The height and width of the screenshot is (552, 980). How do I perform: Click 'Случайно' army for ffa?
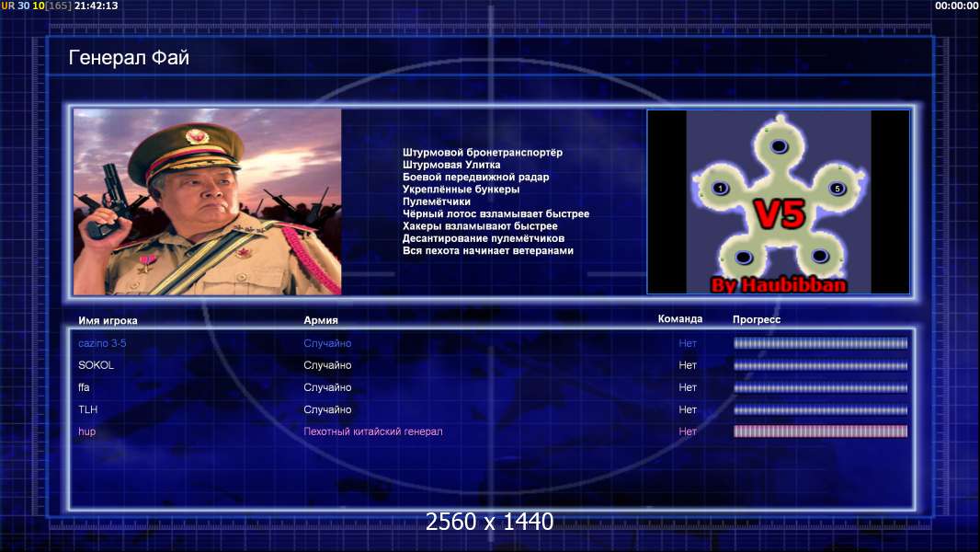coord(327,387)
